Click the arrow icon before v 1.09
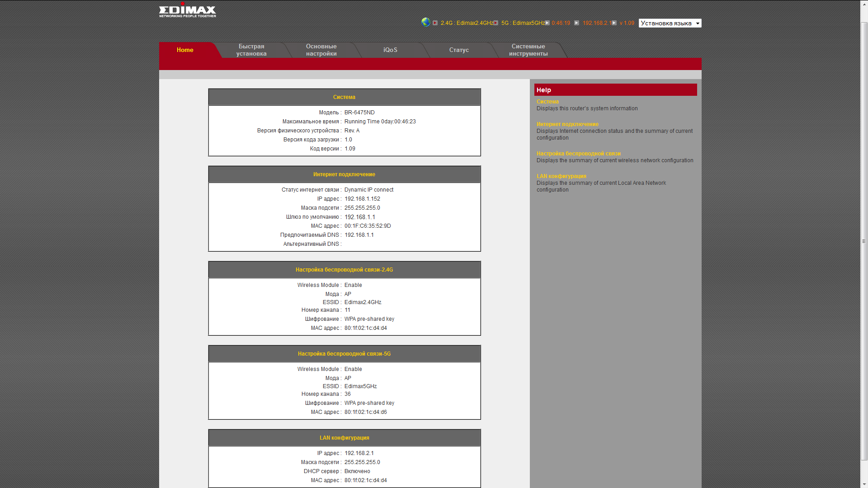This screenshot has width=868, height=488. 614,23
